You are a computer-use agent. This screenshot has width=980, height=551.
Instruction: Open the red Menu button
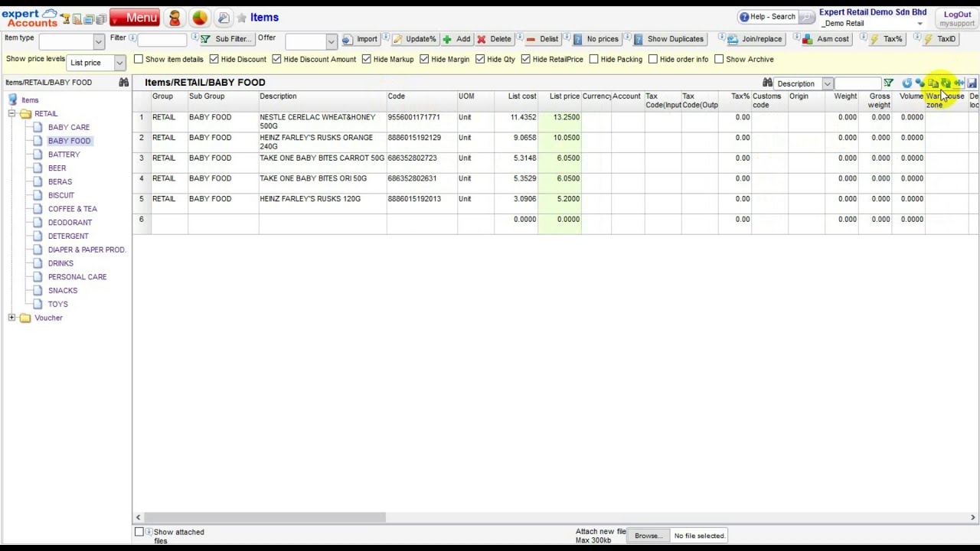[x=135, y=18]
